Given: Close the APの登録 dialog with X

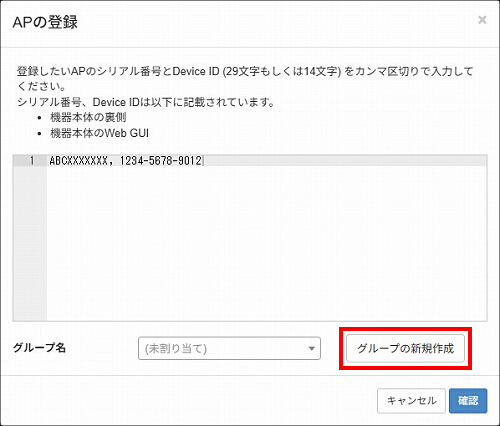Looking at the screenshot, I should [x=482, y=20].
